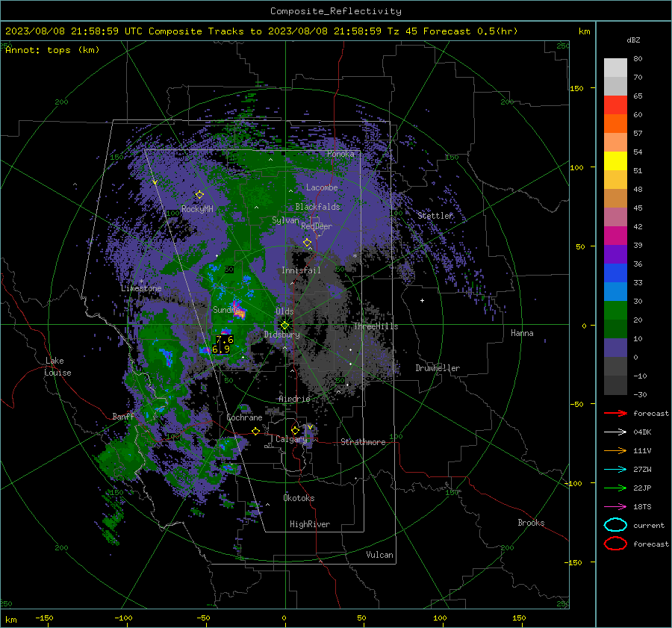Click the high-reflectivity storm core east of Sundre
Image resolution: width=672 pixels, height=628 pixels.
tap(239, 311)
